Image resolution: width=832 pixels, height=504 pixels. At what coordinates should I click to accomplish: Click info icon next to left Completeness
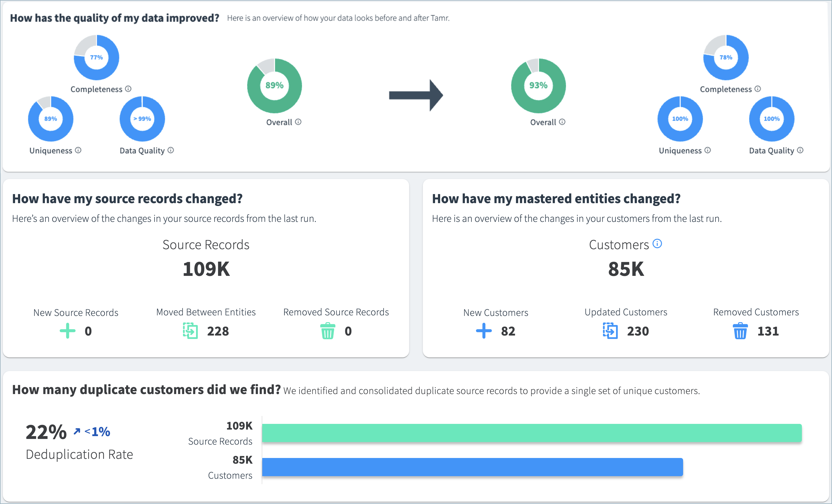tap(128, 89)
